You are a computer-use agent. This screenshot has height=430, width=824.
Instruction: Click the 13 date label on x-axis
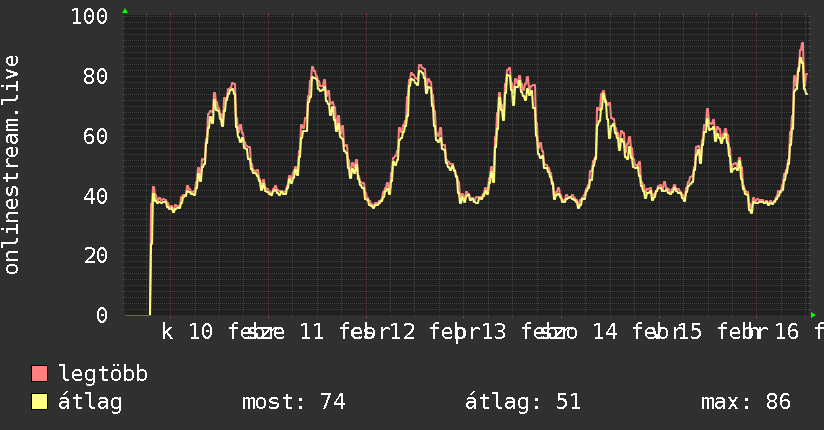(493, 332)
